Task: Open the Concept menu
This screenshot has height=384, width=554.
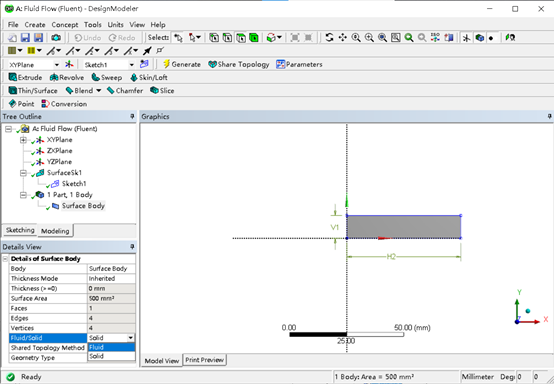Action: coord(65,25)
